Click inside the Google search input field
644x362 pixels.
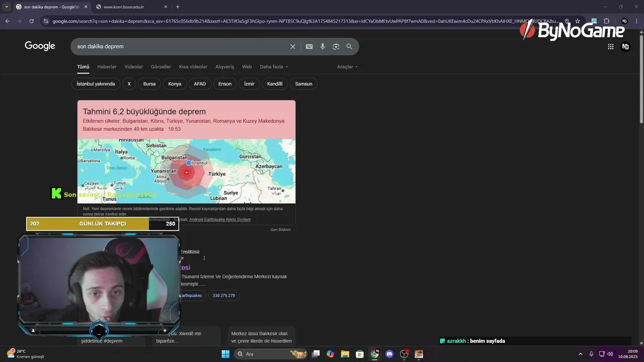(181, 46)
